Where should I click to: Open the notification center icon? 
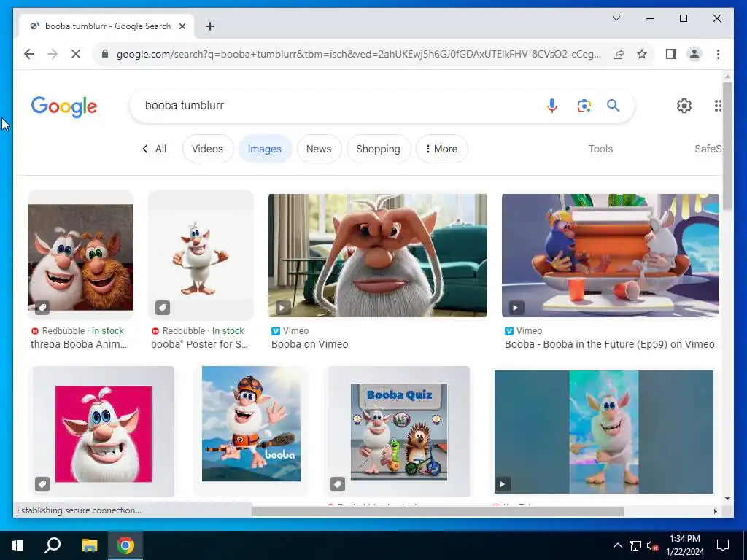coord(723,545)
